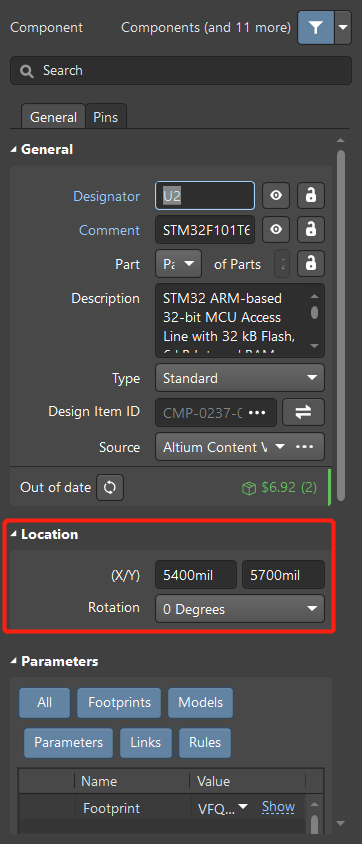Screen dimensions: 362x844
Task: Click the Description text box
Action: (240, 321)
